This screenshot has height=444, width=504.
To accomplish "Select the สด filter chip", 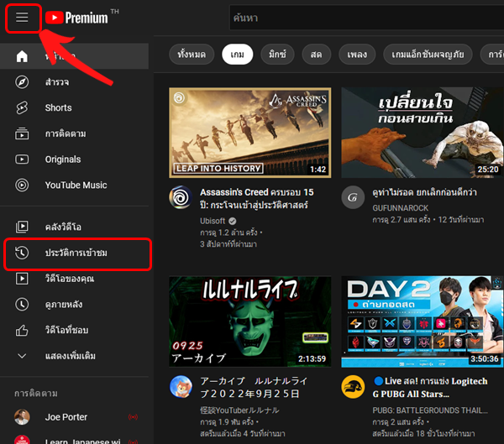I will 317,55.
